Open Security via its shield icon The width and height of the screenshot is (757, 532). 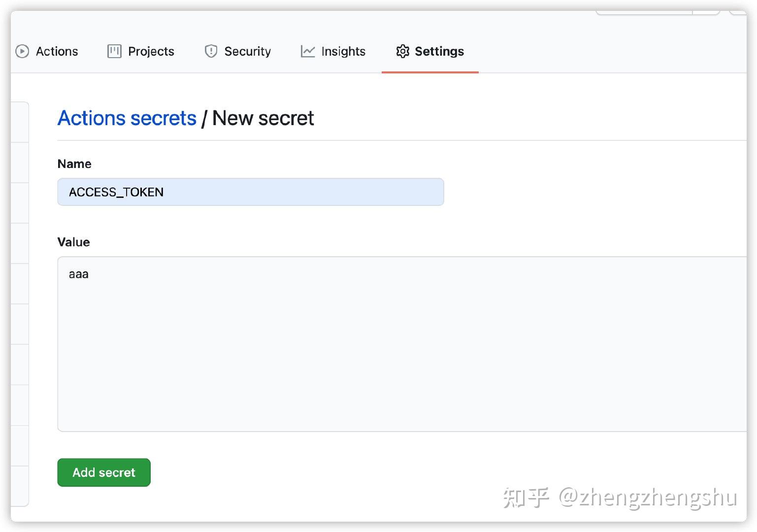(211, 51)
